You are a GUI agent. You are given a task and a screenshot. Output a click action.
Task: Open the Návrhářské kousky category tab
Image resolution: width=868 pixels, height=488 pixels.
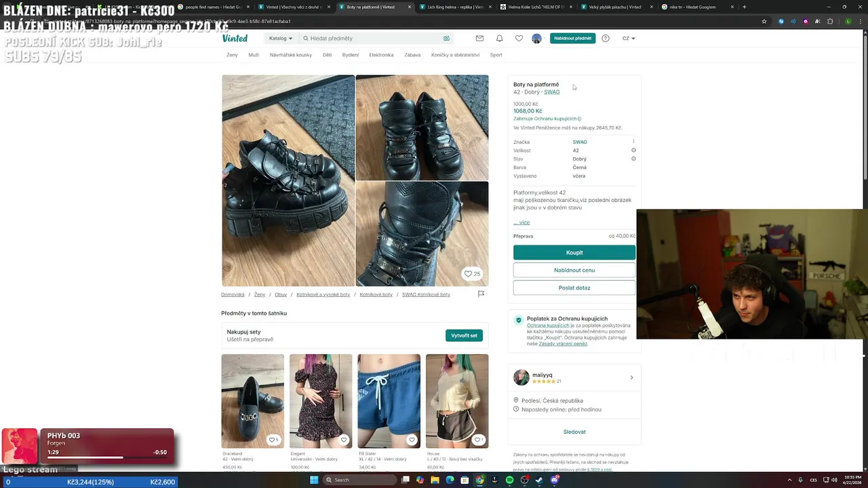click(291, 55)
